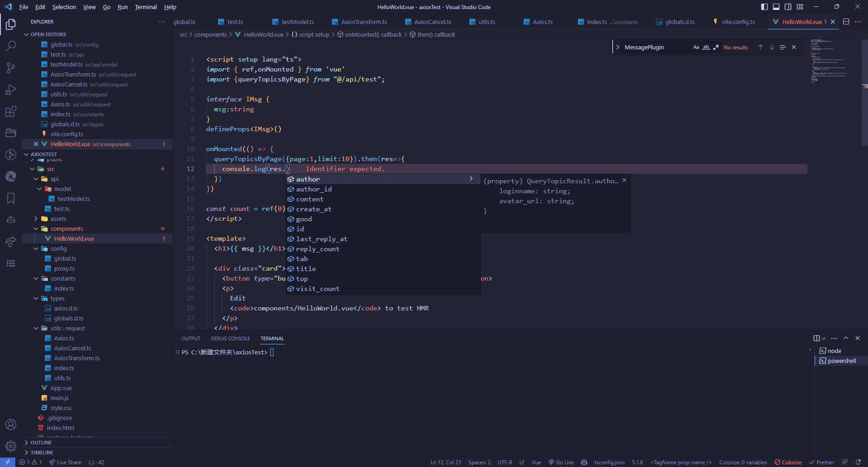
Task: Click Prettier in the status bar
Action: 821,462
